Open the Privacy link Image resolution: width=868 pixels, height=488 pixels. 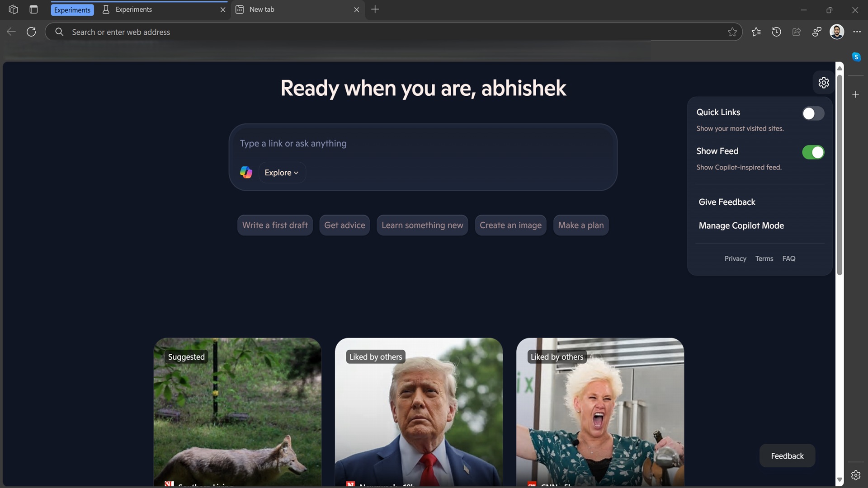tap(735, 258)
